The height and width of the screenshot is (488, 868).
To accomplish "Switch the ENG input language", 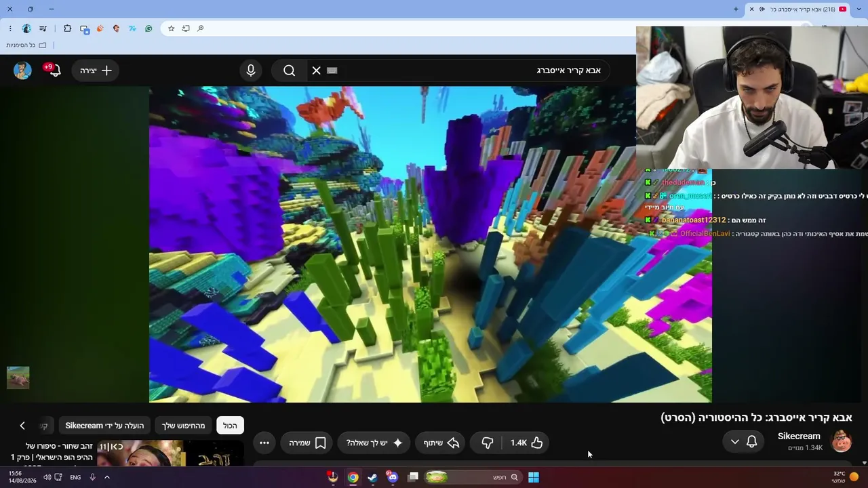I will tap(75, 477).
